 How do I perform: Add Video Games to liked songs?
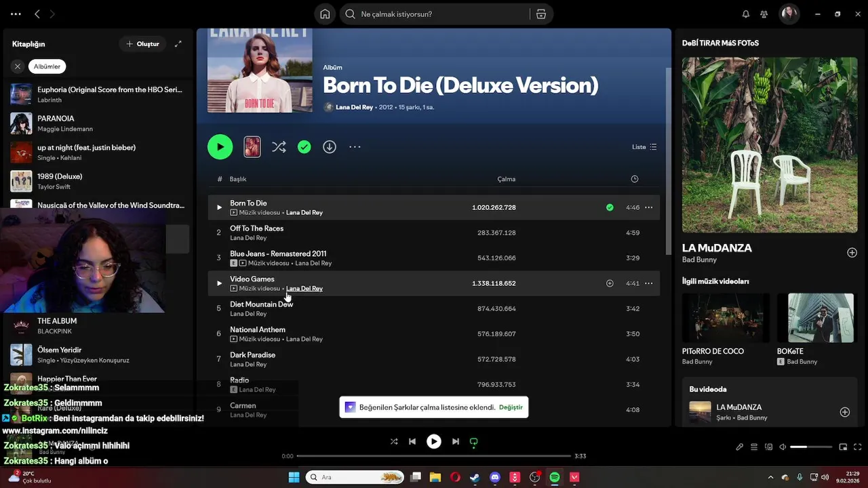point(610,283)
